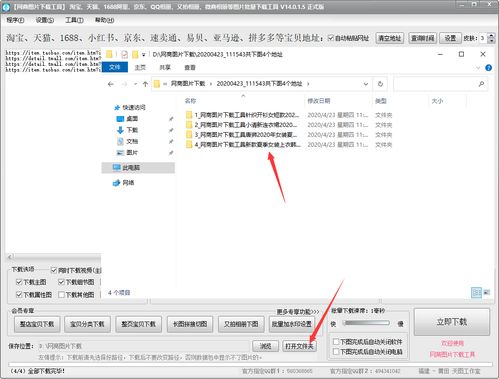Click the properties icon in Explorer title bar

point(124,54)
